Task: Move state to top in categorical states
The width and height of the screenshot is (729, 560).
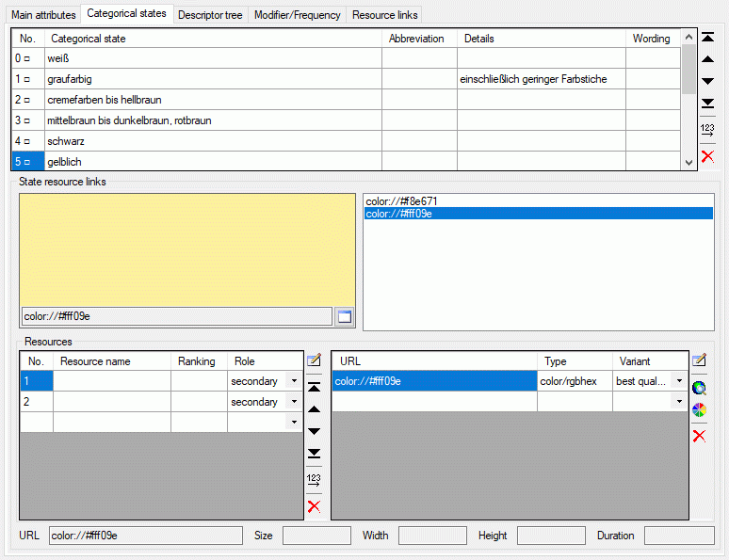Action: pos(707,38)
